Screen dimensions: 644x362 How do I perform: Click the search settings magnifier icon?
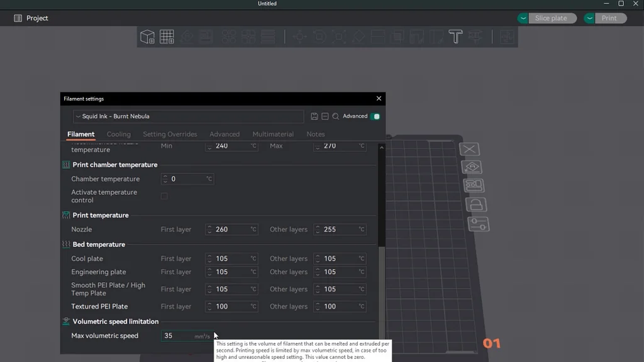tap(336, 116)
